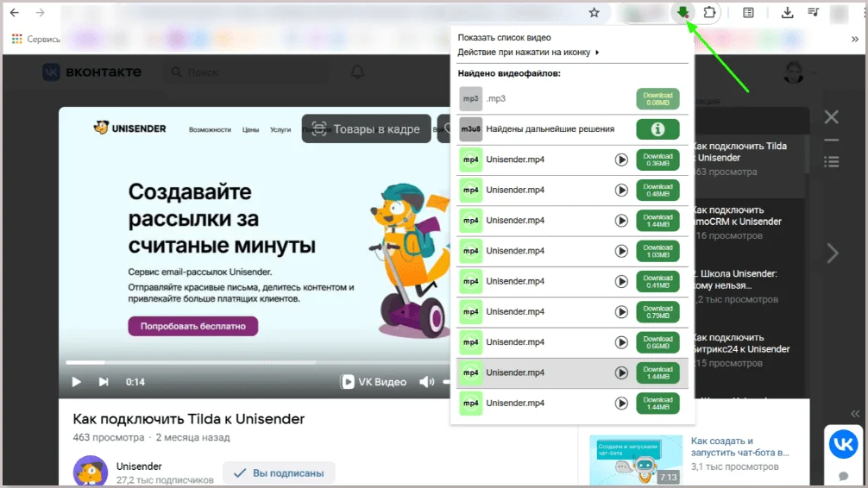The width and height of the screenshot is (868, 488).
Task: Expand 'Действие при нажатии на иконку' submenu
Action: (x=528, y=52)
